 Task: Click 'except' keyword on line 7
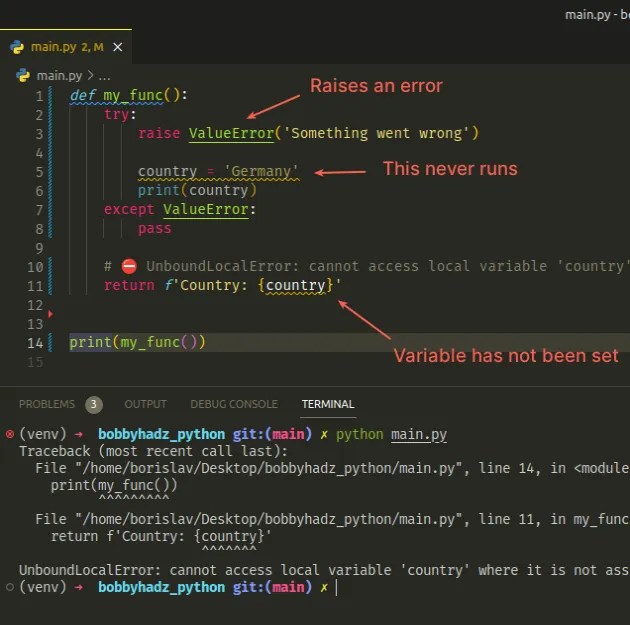tap(129, 210)
